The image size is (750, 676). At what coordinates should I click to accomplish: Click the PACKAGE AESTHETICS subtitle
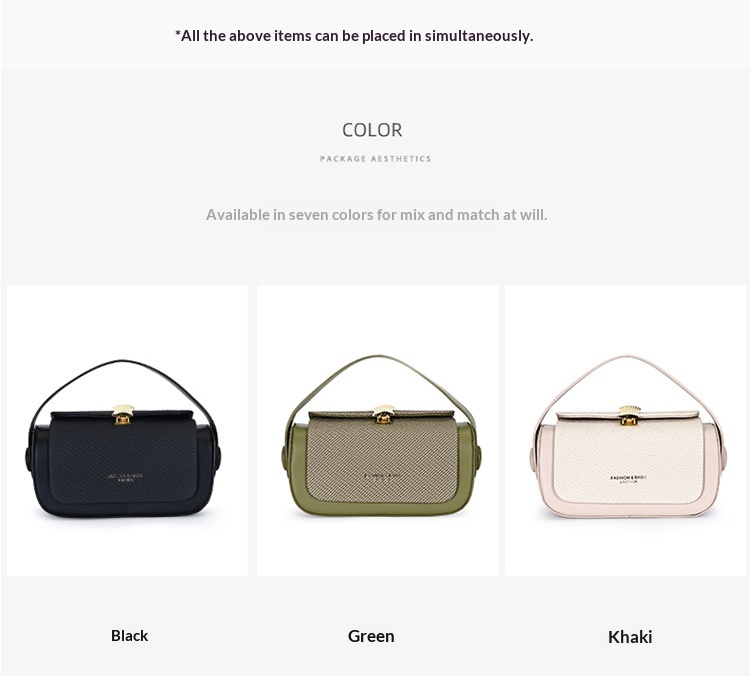[x=375, y=159]
